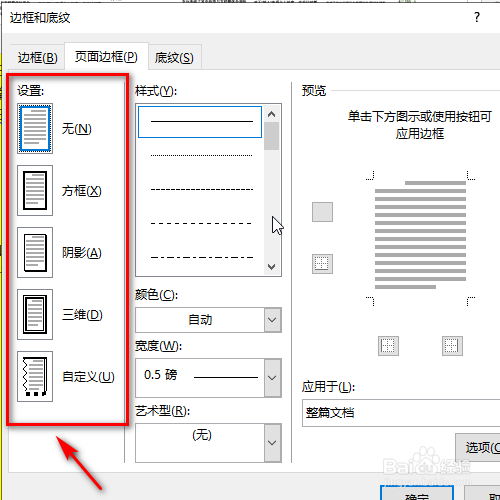
Task: Click the 选项(O) options button
Action: point(478,447)
